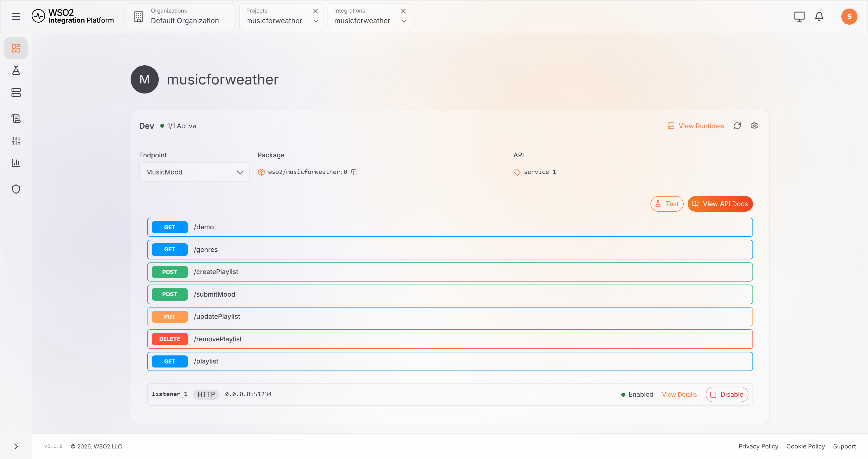The width and height of the screenshot is (868, 459).
Task: Click the listener_1 name
Action: pos(170,394)
